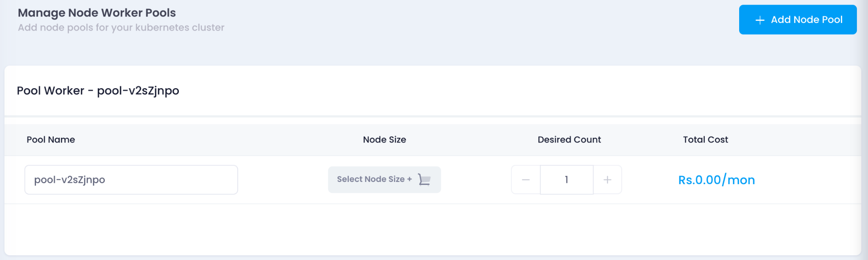Screen dimensions: 868x260
Task: Select the Node Size column header
Action: tap(384, 140)
